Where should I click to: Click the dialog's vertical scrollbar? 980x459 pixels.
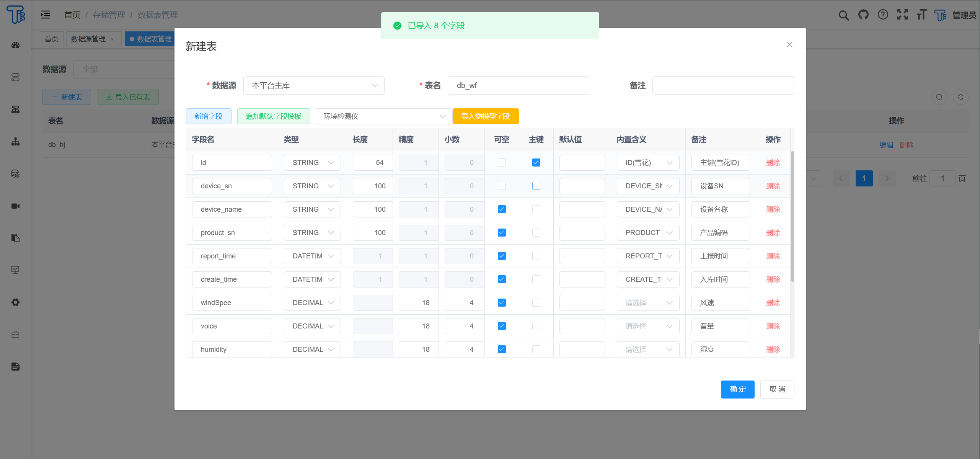[792, 216]
